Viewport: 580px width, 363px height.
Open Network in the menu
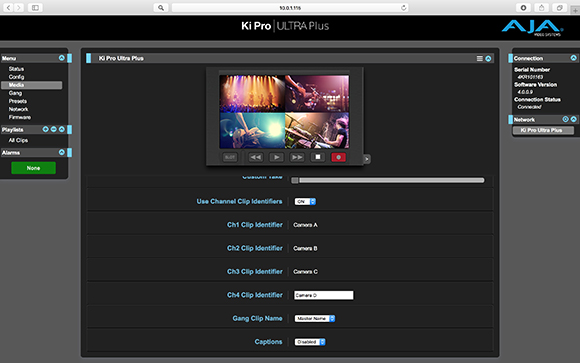pos(18,109)
